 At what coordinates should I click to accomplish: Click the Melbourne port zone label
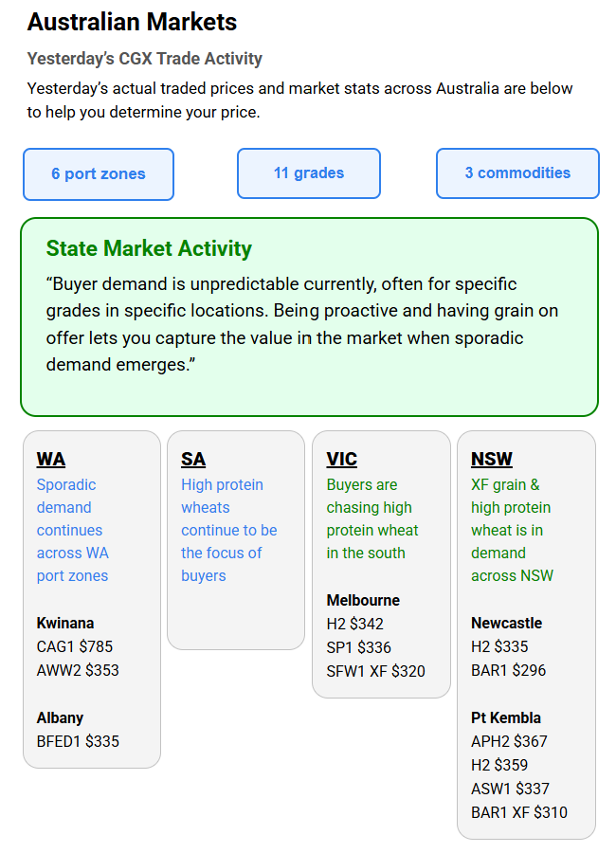pos(363,600)
